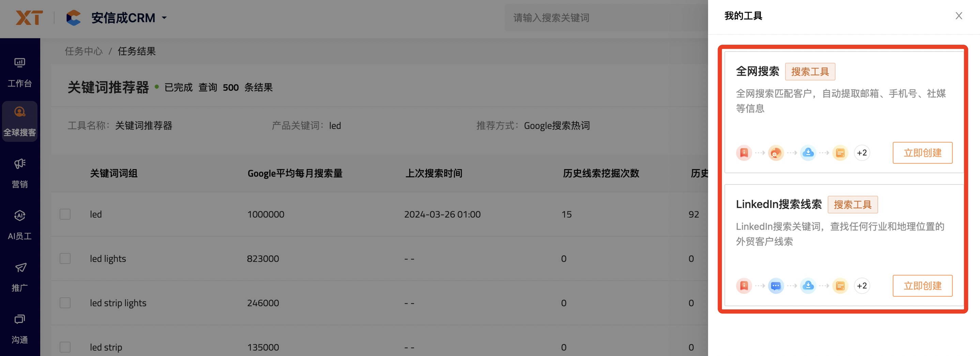
Task: Click search volume value 135000
Action: click(263, 347)
